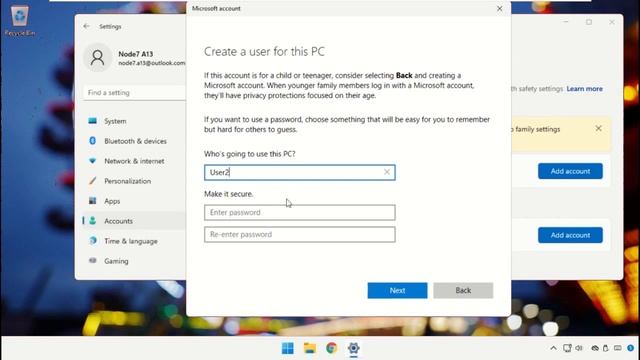Click the Next button
This screenshot has height=360, width=640.
(x=397, y=291)
